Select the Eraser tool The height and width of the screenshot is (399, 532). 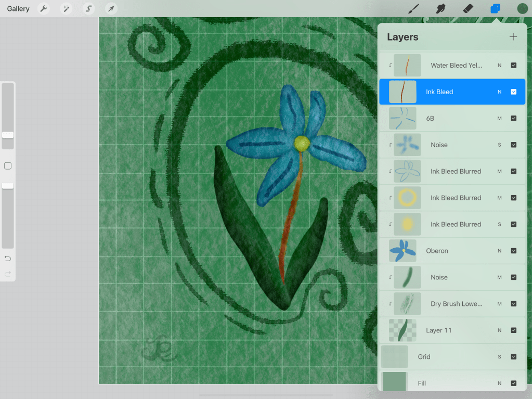468,9
